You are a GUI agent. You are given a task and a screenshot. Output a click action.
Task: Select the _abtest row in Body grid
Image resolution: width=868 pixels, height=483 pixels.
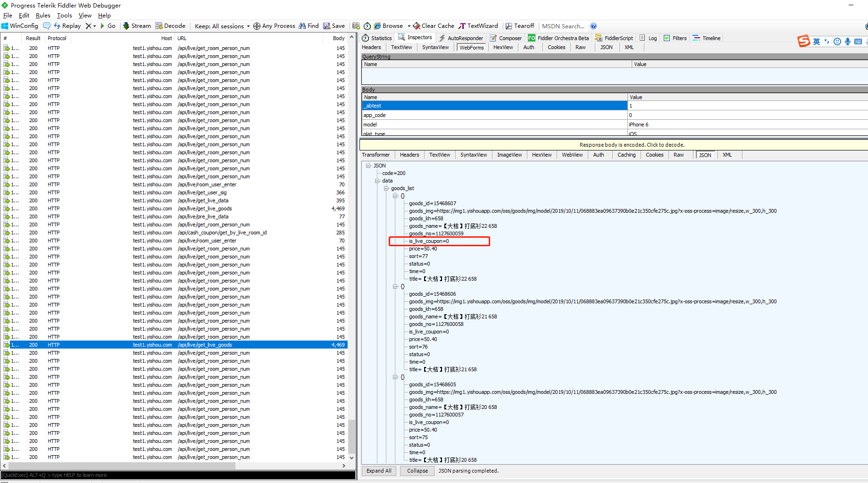point(615,106)
